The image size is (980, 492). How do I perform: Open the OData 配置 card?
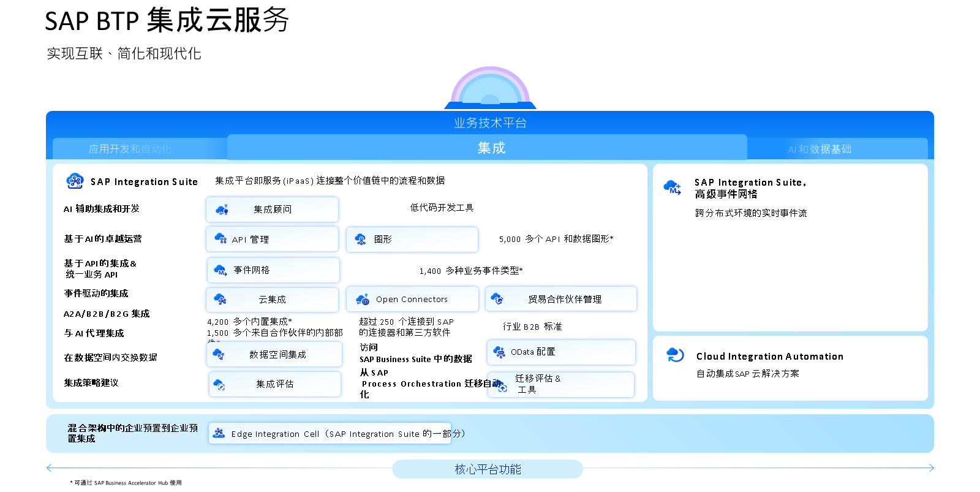tap(561, 352)
